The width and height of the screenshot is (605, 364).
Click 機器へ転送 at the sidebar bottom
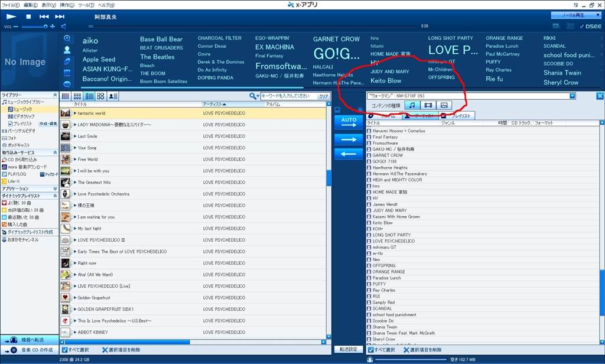click(x=30, y=340)
